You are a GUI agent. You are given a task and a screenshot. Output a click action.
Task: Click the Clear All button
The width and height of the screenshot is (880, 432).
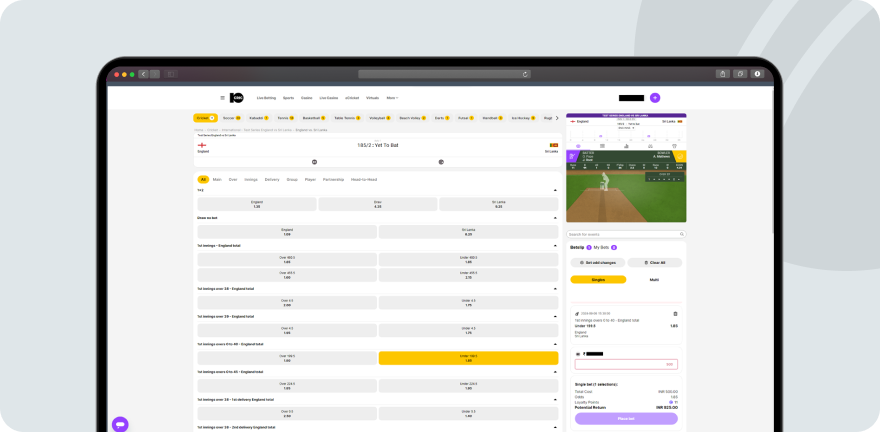tap(656, 263)
